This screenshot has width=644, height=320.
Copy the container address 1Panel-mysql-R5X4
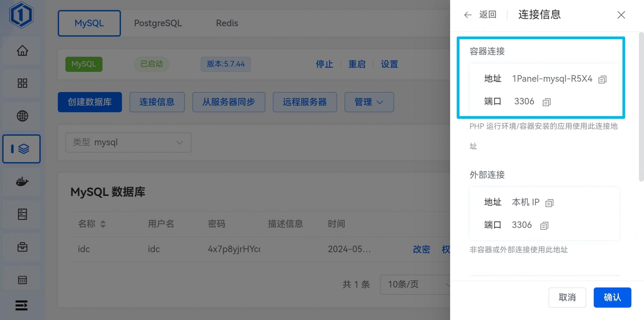602,80
